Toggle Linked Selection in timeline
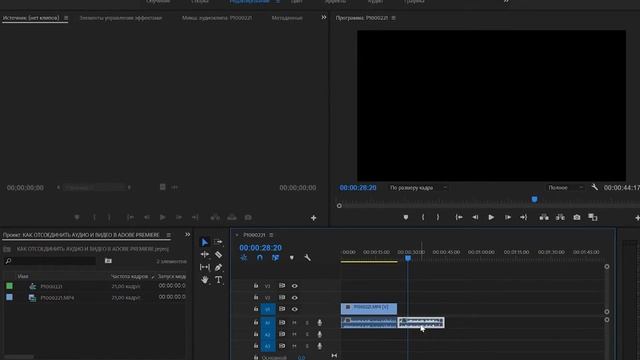This screenshot has height=360, width=640. tap(276, 258)
